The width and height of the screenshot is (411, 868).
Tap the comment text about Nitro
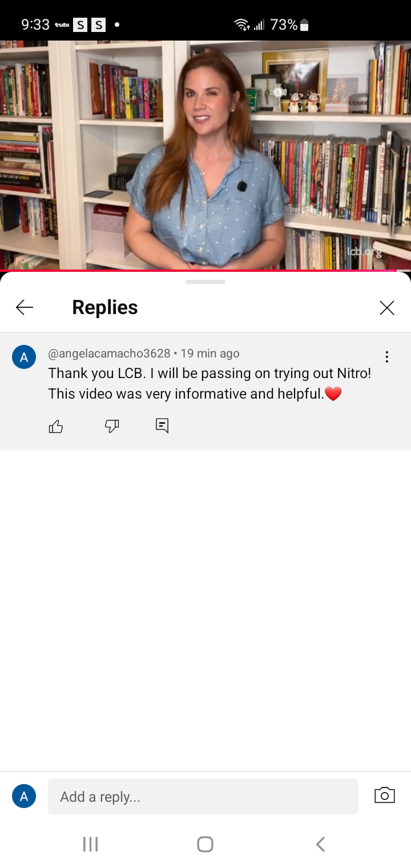tap(209, 383)
